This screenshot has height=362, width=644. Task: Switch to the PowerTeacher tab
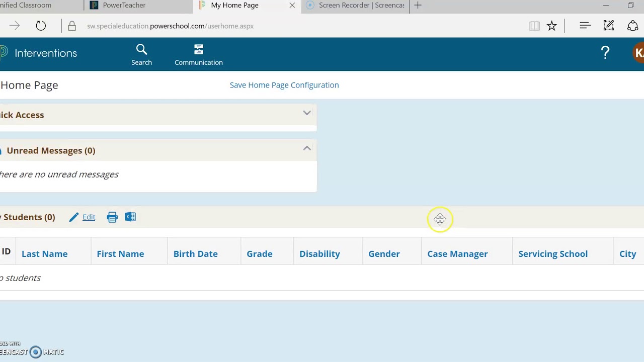138,5
